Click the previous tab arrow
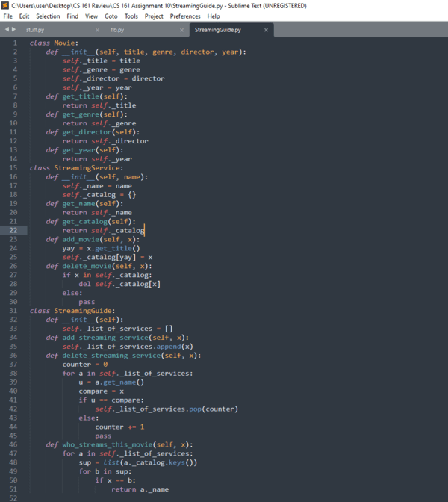This screenshot has width=448, height=502. pyautogui.click(x=7, y=29)
